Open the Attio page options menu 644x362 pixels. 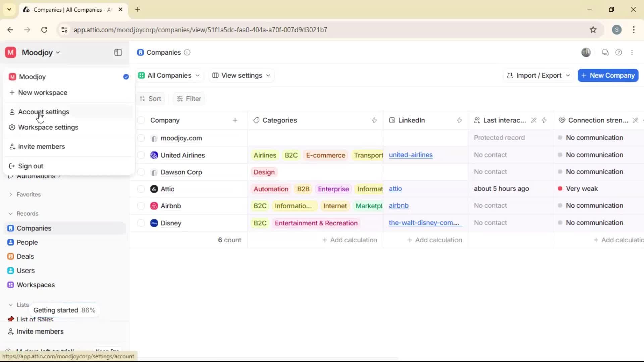click(x=632, y=52)
